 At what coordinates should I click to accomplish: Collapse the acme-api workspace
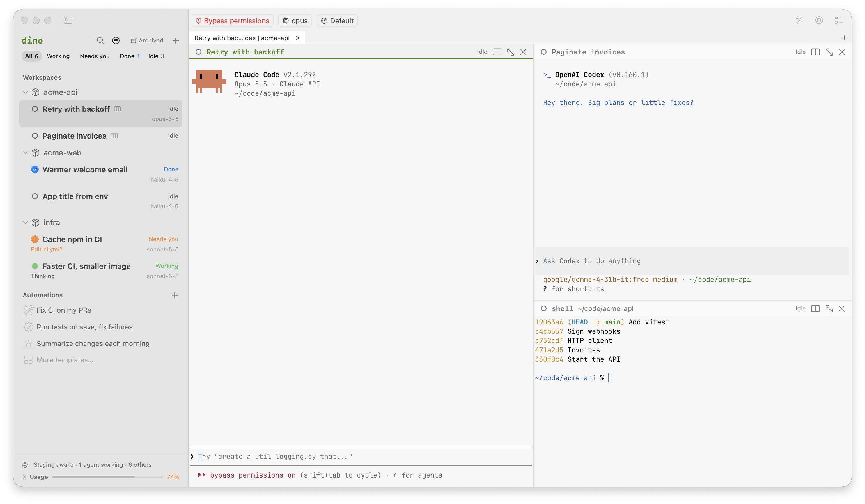tap(25, 92)
